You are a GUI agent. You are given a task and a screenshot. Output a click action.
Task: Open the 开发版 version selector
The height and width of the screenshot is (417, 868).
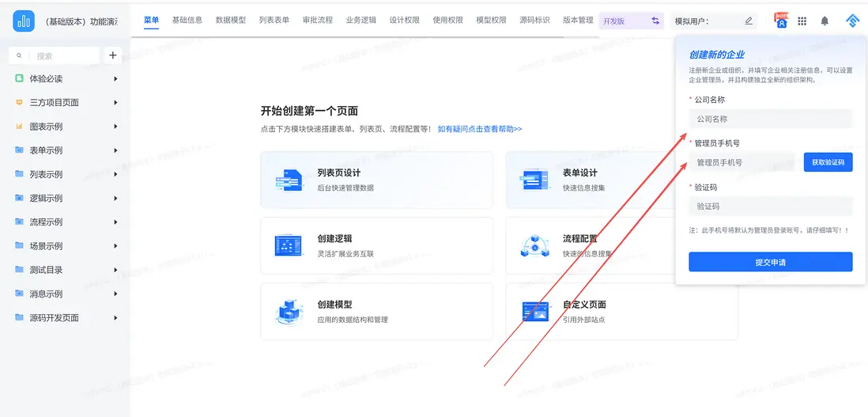point(631,21)
